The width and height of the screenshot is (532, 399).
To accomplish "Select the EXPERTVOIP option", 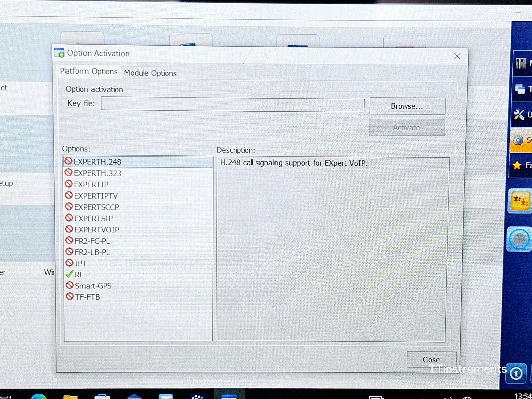I will [96, 230].
